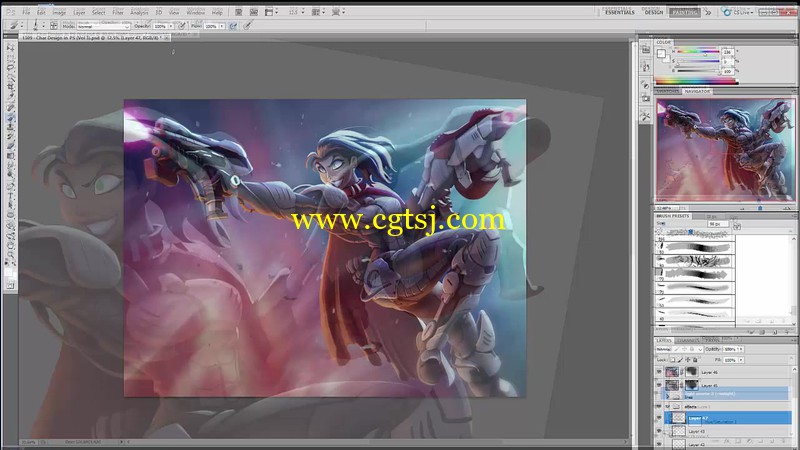Select the Rectangular Marquee tool
Image resolution: width=800 pixels, height=450 pixels.
(10, 58)
